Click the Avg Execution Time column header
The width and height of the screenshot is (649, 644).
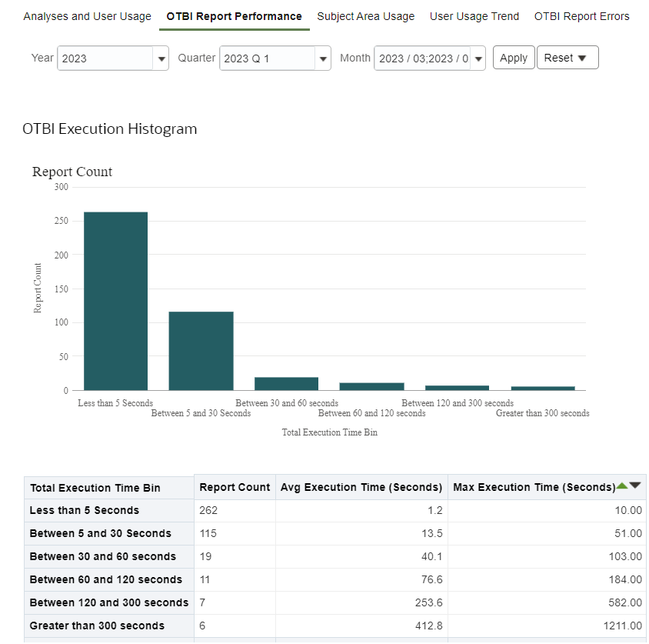click(x=361, y=487)
